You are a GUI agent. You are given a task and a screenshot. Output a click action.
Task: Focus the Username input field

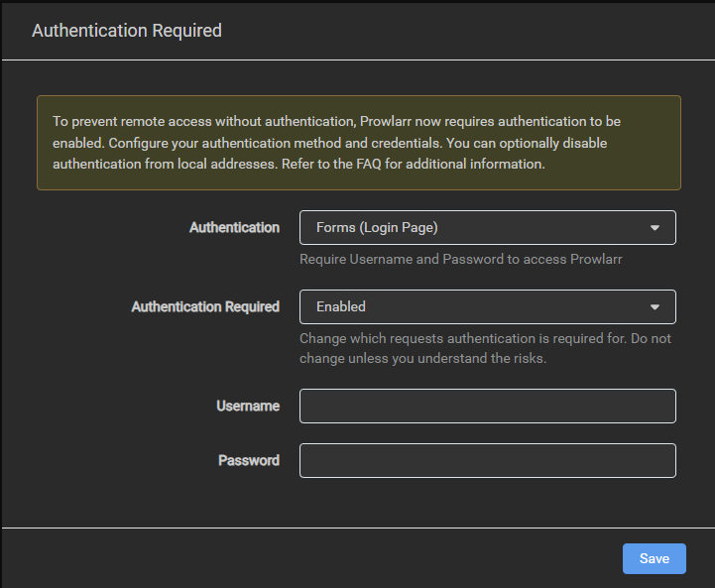[487, 406]
